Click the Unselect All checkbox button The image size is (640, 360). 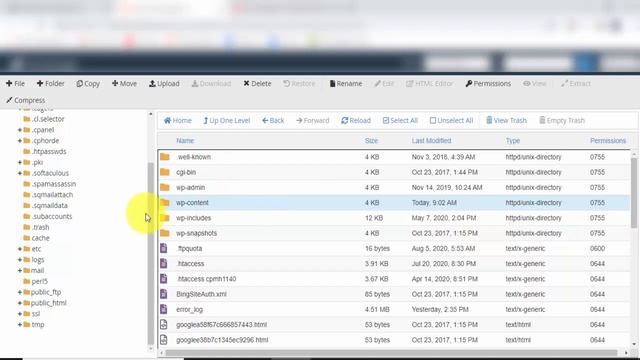(x=451, y=120)
